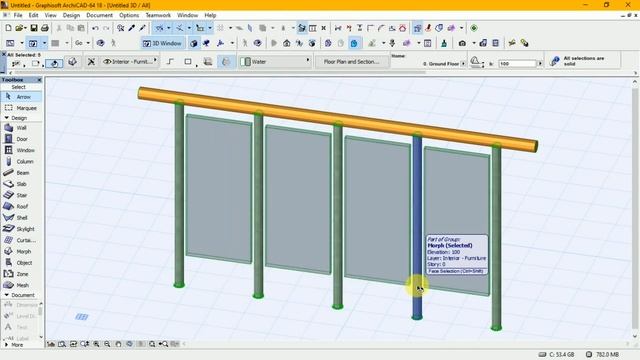
Task: Click the Pan hand icon at bottom bar
Action: click(118, 344)
